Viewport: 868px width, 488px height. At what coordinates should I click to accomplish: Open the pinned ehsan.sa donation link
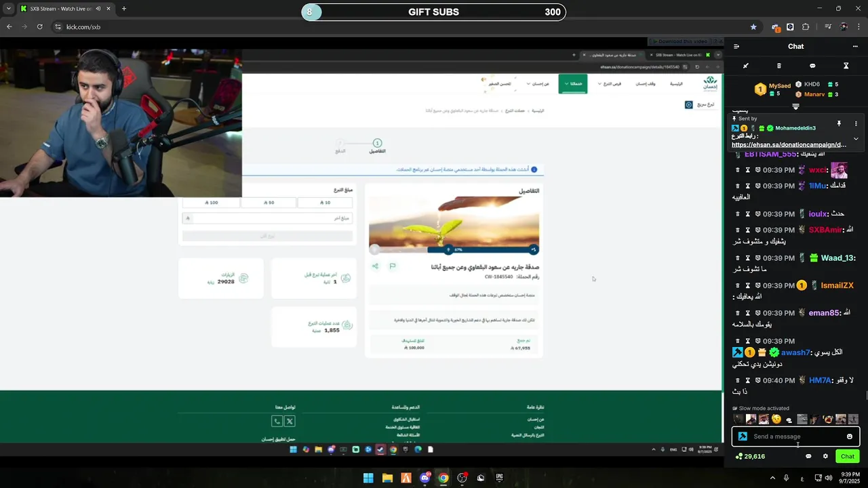(x=789, y=144)
